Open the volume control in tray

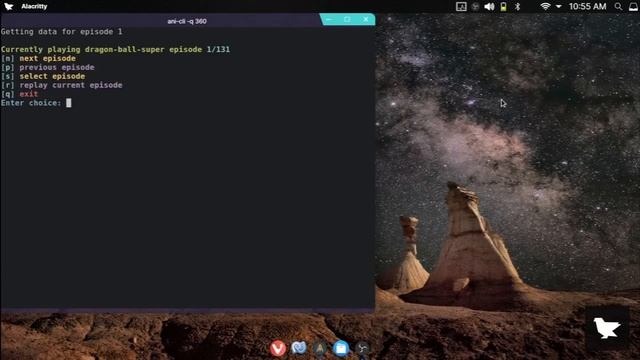(489, 7)
